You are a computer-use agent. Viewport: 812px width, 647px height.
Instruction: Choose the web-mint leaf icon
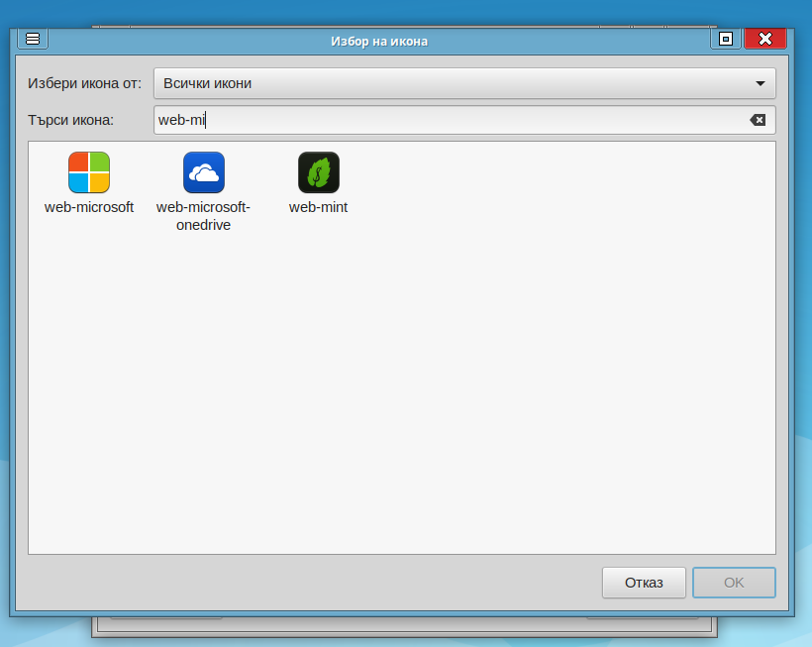point(319,172)
